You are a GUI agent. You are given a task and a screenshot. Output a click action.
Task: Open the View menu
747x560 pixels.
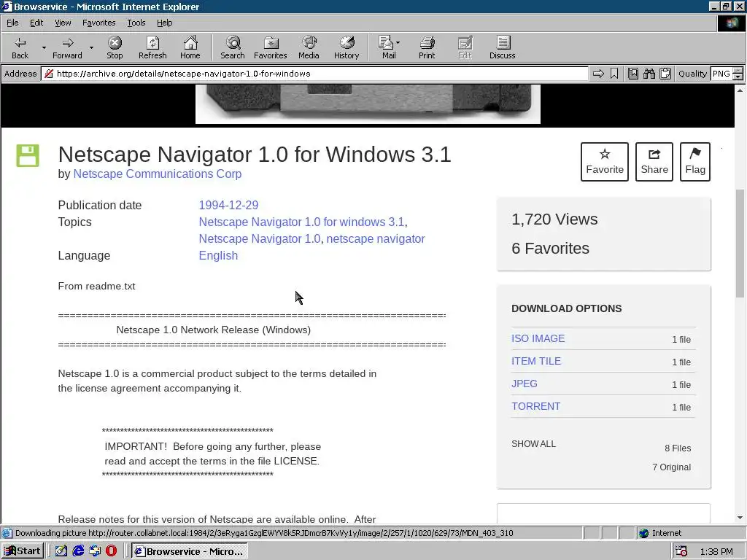pos(63,23)
